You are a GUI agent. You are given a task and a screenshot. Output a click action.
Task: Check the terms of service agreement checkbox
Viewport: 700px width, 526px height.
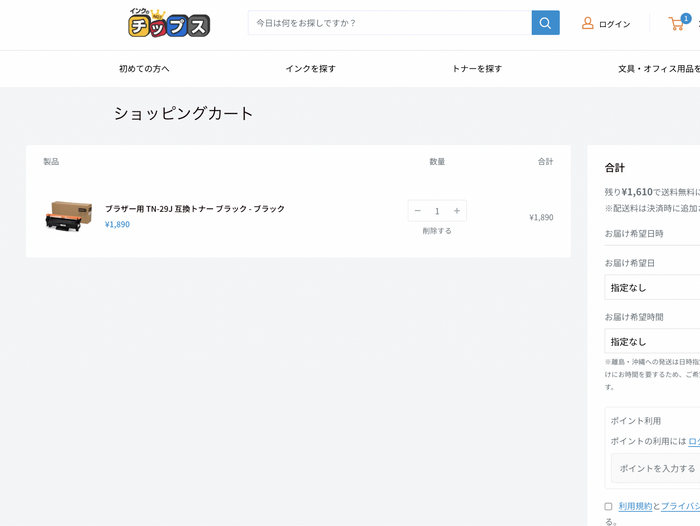(608, 507)
